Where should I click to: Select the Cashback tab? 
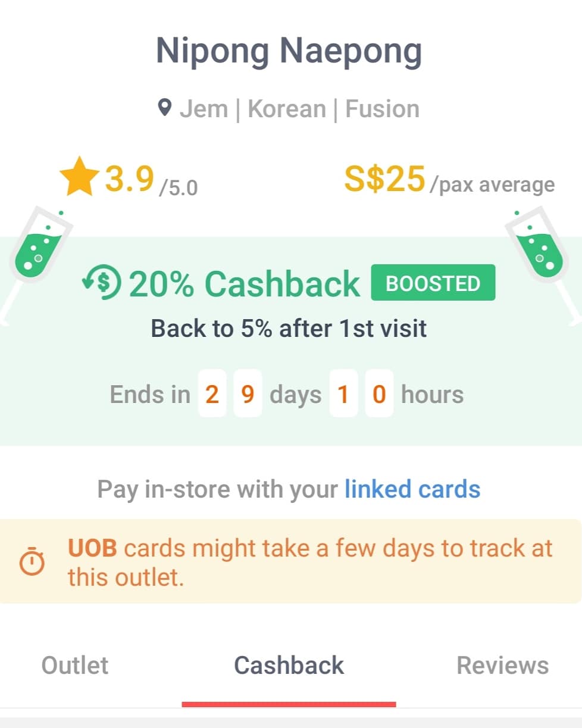(289, 665)
